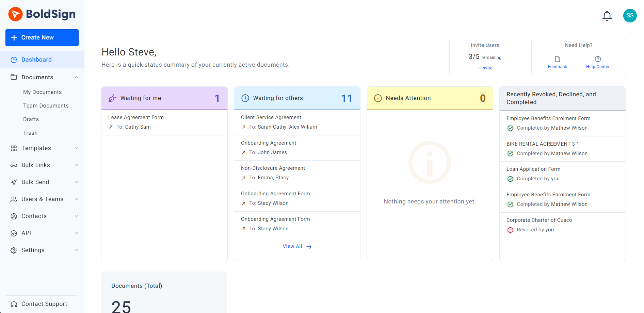Click the Invite link under Invite Users
Screen dimensions: 644x313
click(x=485, y=68)
